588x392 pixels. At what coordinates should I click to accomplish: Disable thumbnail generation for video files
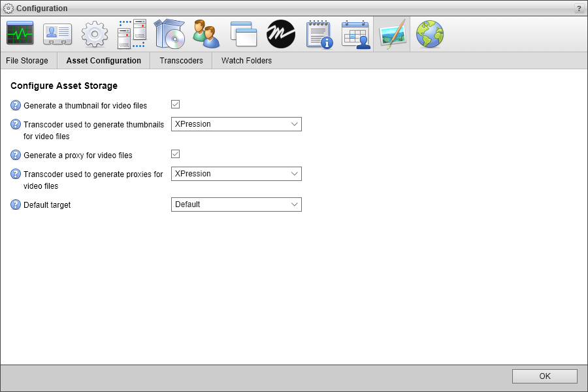tap(175, 104)
